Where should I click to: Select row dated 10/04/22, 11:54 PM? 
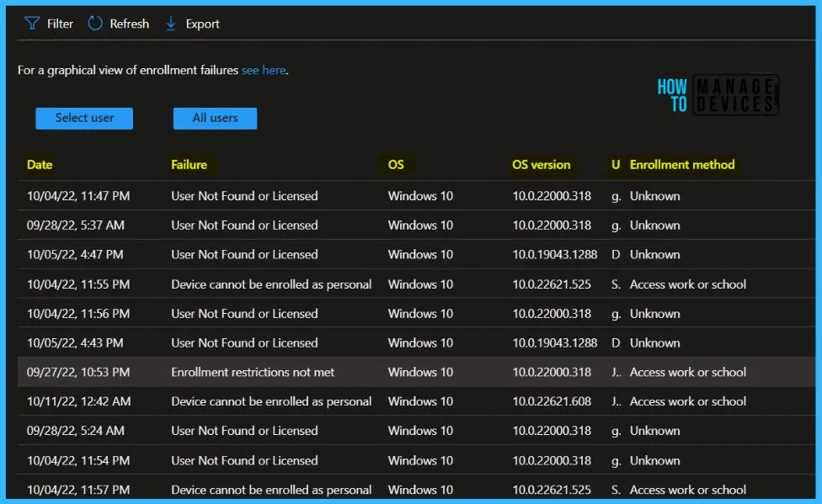pyautogui.click(x=416, y=460)
